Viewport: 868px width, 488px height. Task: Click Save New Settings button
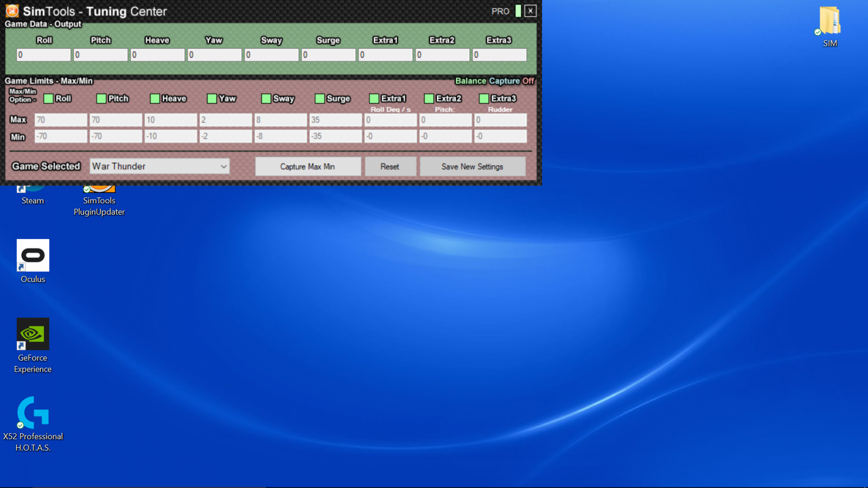click(473, 166)
